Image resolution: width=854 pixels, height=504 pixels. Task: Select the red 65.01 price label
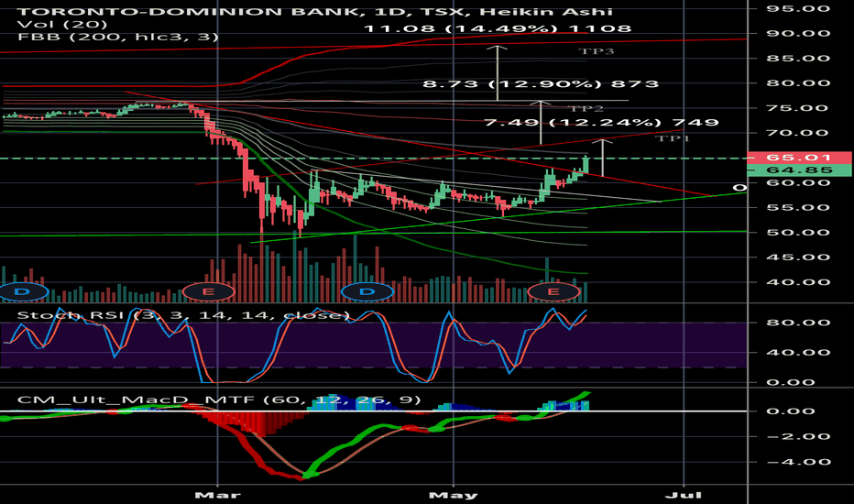pyautogui.click(x=799, y=158)
